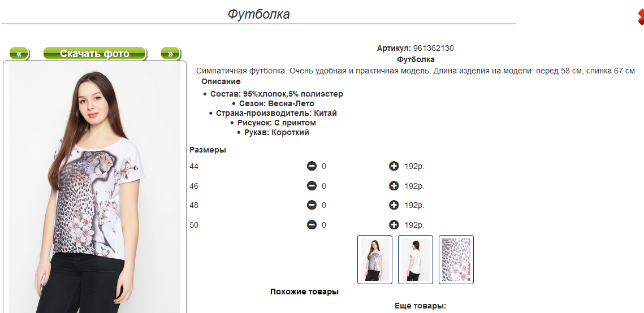Click the quantity value for size 50
The height and width of the screenshot is (313, 644).
coord(323,225)
